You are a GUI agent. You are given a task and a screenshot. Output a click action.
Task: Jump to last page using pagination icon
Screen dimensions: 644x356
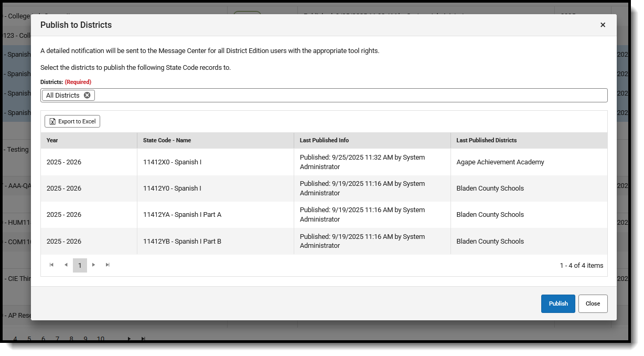[108, 265]
